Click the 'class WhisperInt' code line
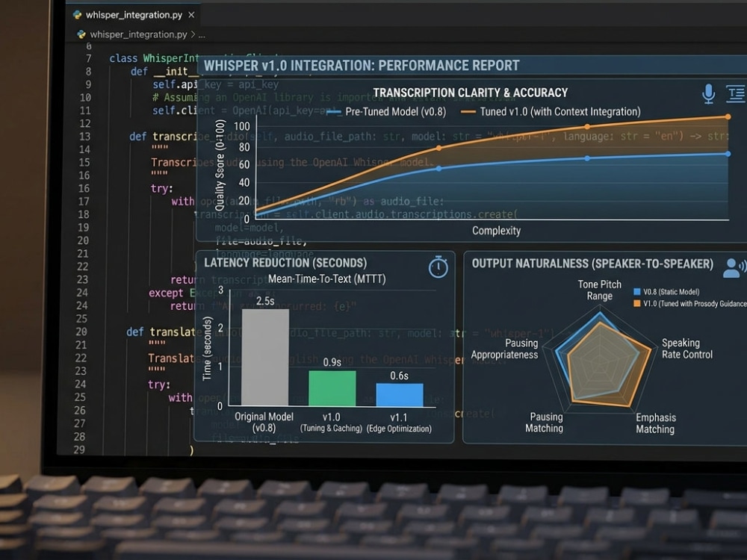Viewport: 747px width, 560px height. pos(154,58)
